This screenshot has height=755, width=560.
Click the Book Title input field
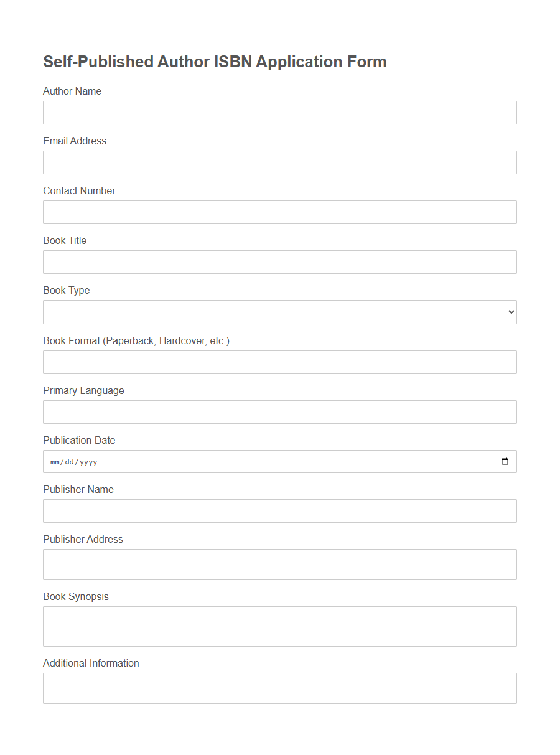pos(279,261)
